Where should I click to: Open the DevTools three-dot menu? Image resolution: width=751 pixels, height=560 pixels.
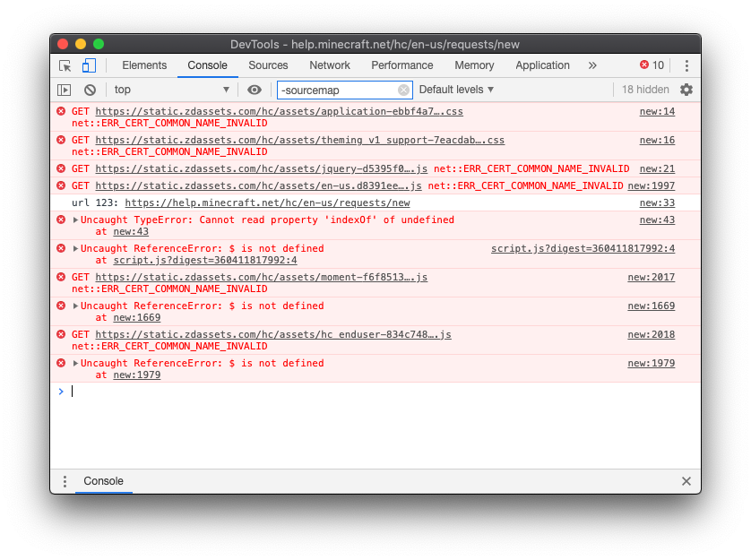coord(686,65)
